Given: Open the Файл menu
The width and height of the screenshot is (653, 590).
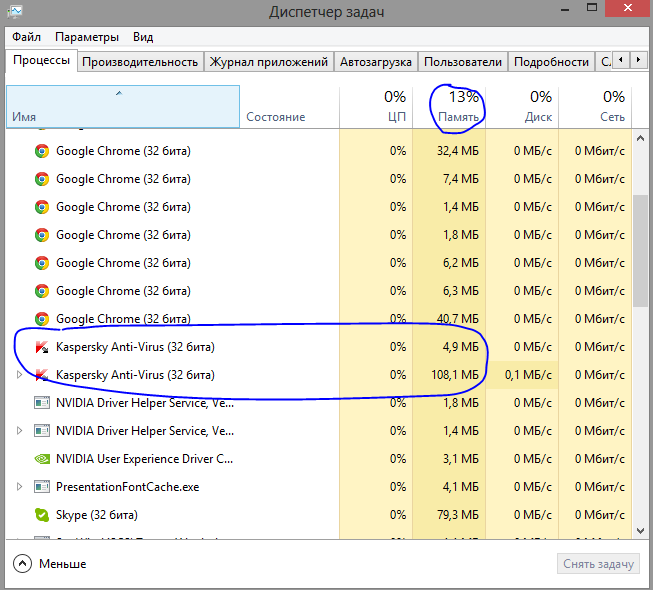Looking at the screenshot, I should pyautogui.click(x=26, y=37).
